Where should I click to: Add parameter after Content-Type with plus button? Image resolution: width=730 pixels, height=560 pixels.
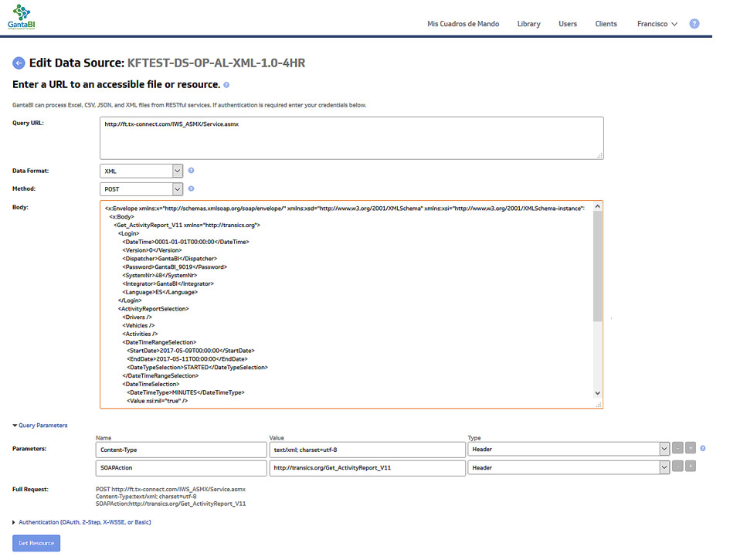click(x=691, y=448)
